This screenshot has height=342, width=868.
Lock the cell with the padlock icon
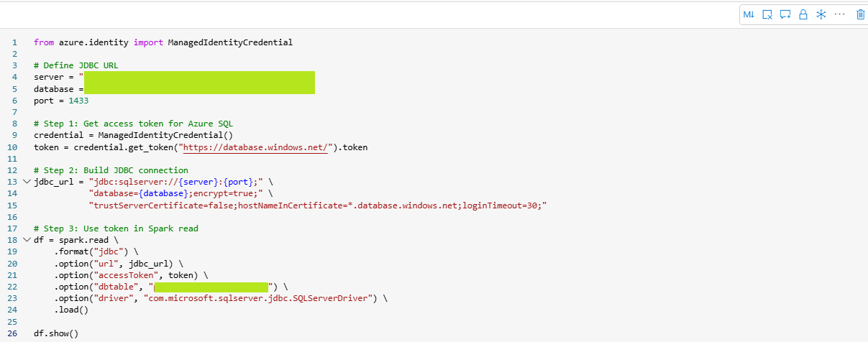(803, 14)
